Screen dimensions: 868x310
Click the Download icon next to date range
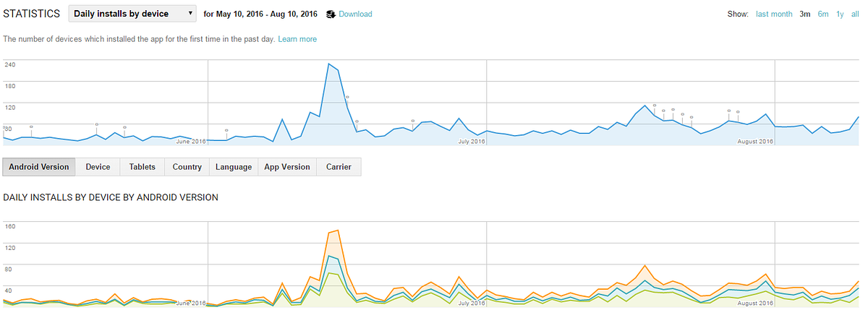click(x=331, y=14)
